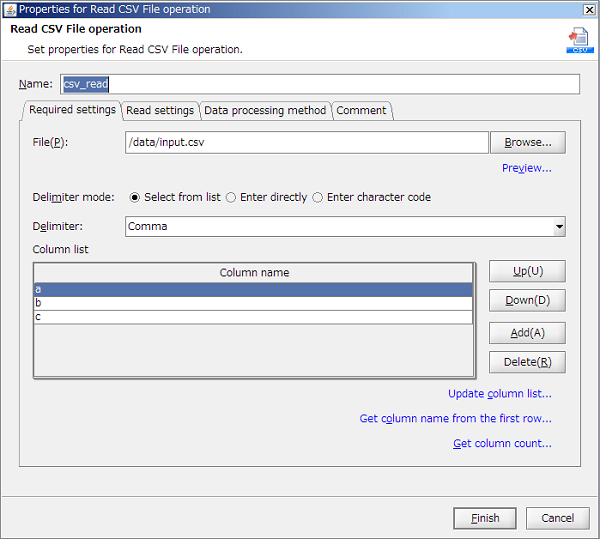Click 'Update column list' link
Screen dimensions: 600x539
pos(499,394)
